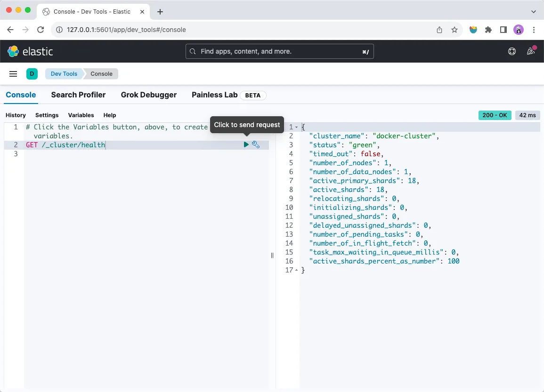The width and height of the screenshot is (544, 392).
Task: Collapse the JSON response at line 1
Action: click(296, 127)
